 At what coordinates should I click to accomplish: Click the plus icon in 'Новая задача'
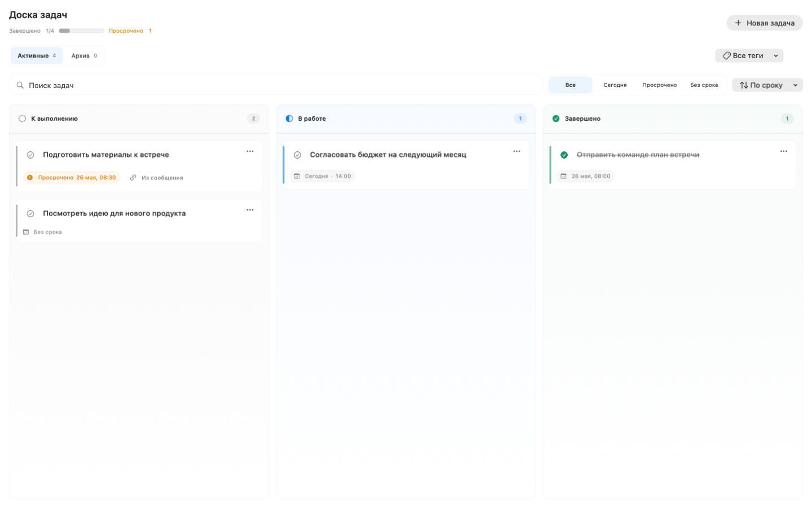(738, 23)
